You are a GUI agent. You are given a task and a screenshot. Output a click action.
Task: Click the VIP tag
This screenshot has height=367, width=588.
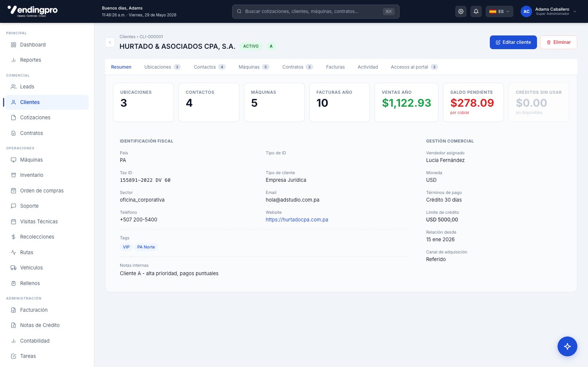(x=126, y=247)
